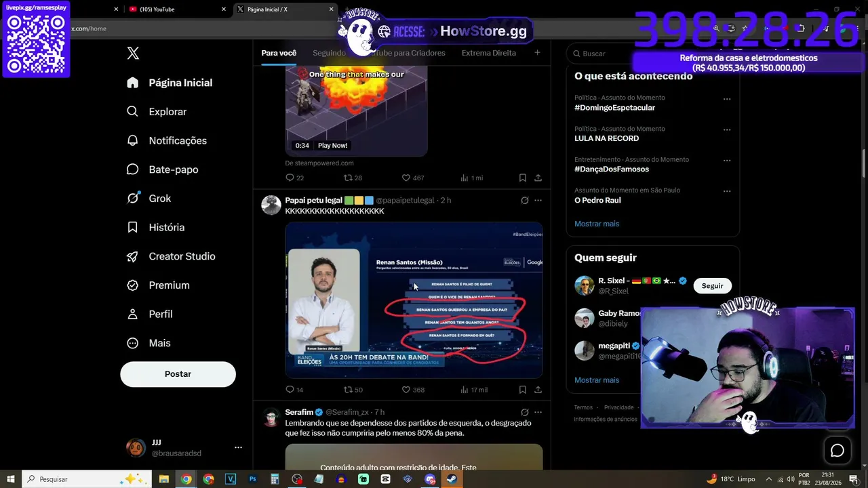The width and height of the screenshot is (868, 488).
Task: View analytics of the 1 mi views post
Action: (471, 178)
